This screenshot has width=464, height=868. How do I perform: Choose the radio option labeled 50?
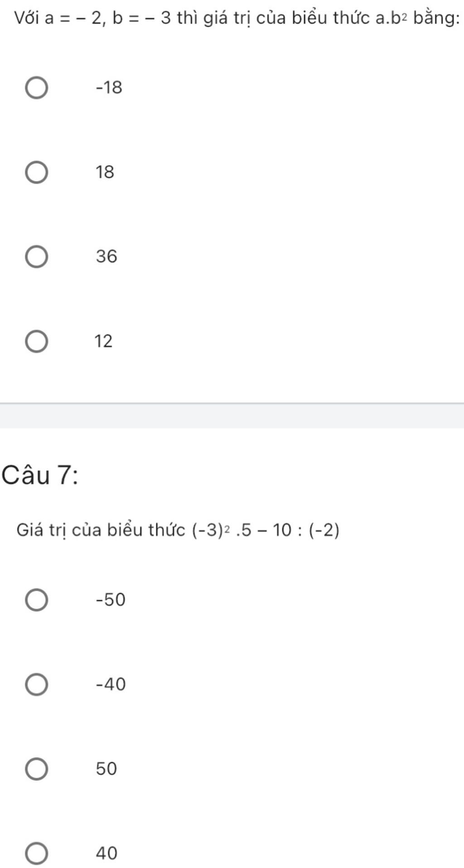(x=36, y=769)
